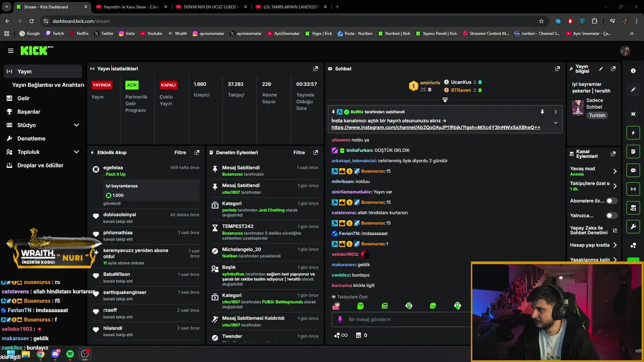Click the KICK logo
Image resolution: width=644 pixels, height=362 pixels.
coord(36,50)
